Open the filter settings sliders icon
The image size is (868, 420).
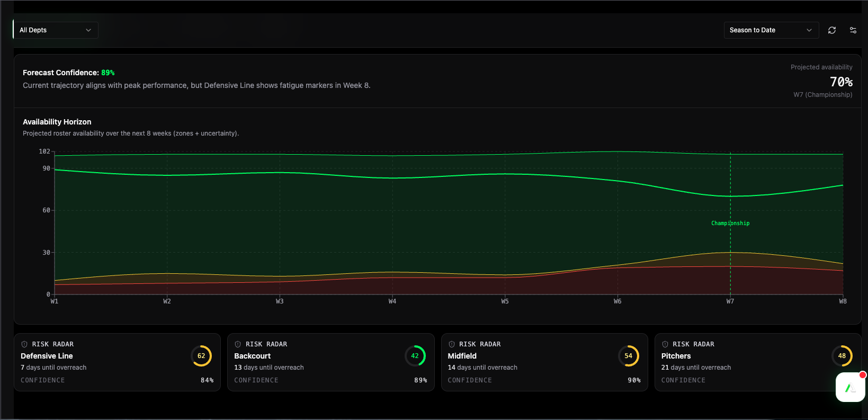pyautogui.click(x=853, y=30)
